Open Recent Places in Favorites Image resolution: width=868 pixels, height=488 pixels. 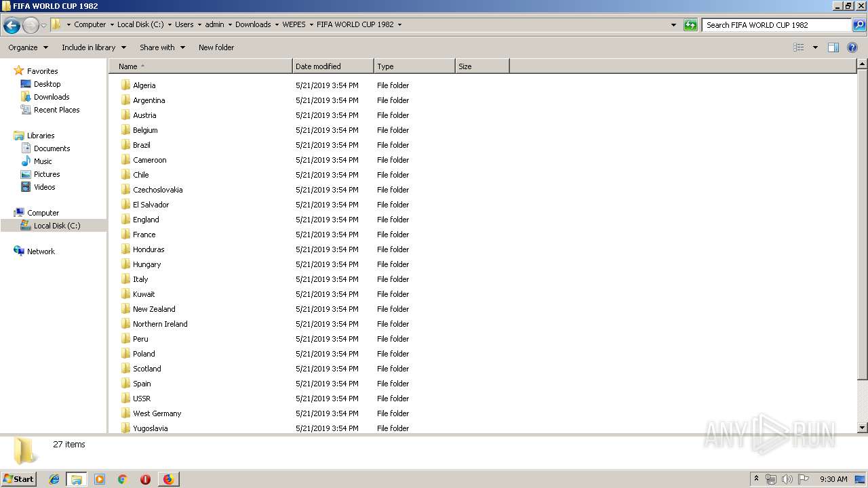click(x=56, y=110)
